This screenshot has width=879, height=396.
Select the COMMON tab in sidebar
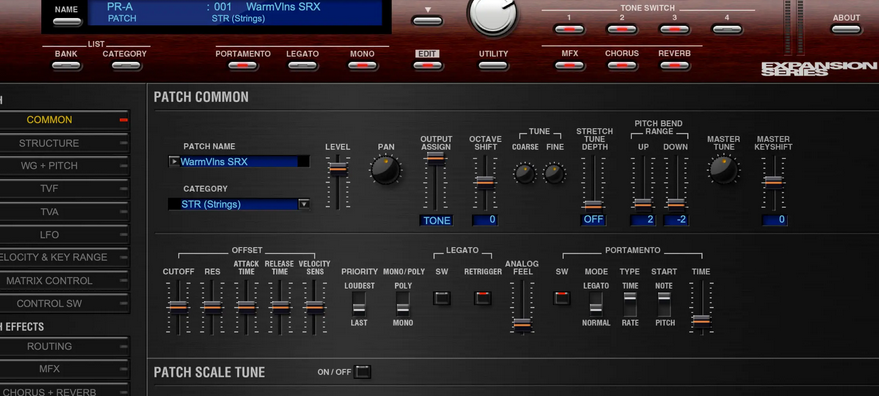click(64, 120)
